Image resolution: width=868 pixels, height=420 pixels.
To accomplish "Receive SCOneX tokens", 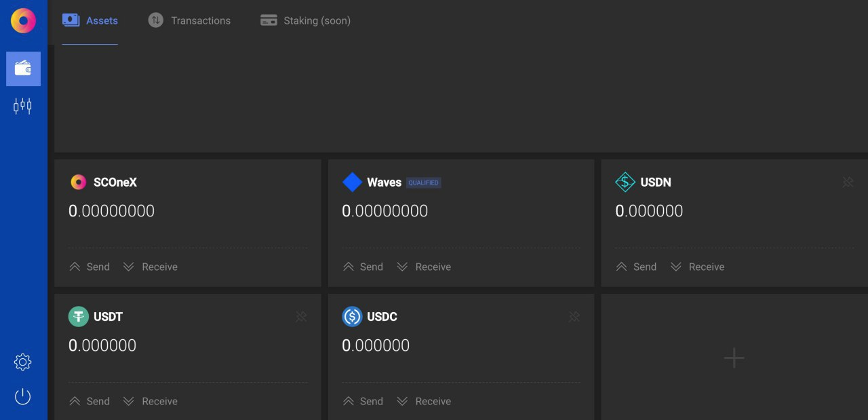I will click(150, 267).
